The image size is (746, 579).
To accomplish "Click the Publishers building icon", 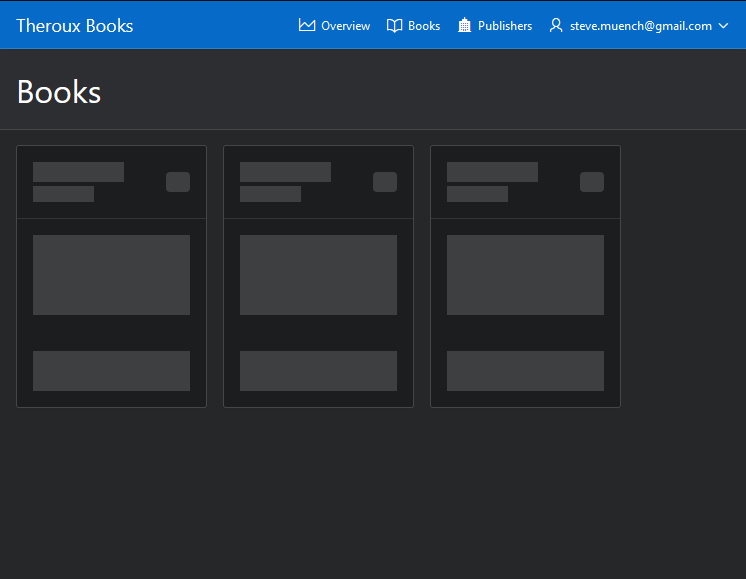I will pyautogui.click(x=464, y=25).
